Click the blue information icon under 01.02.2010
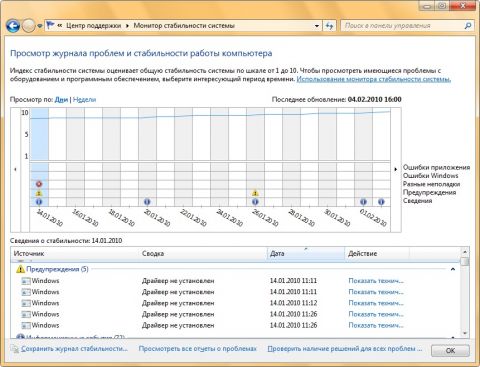This screenshot has width=480, height=367. click(363, 202)
